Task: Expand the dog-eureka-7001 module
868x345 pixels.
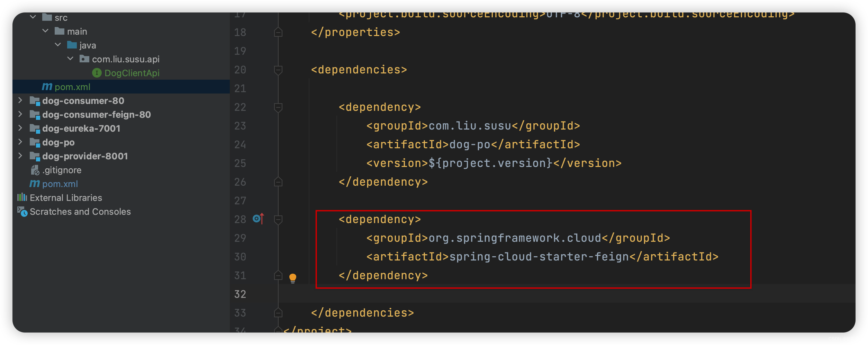Action: [20, 128]
